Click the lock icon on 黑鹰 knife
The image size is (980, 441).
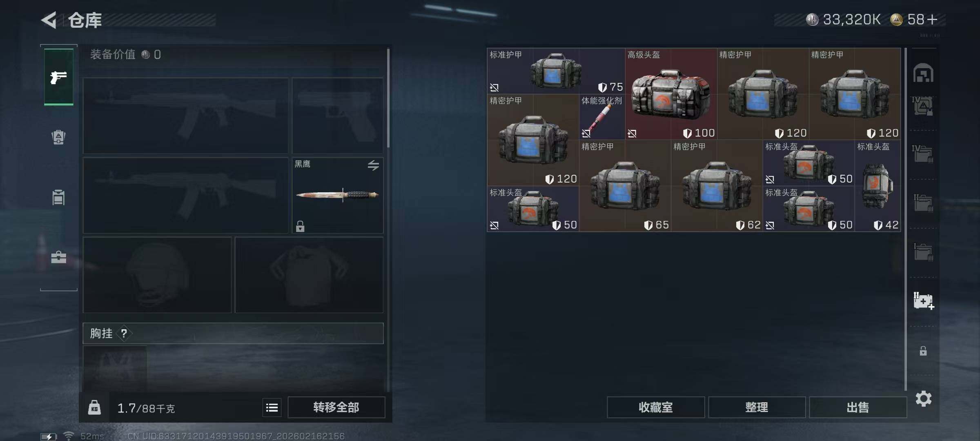point(300,226)
